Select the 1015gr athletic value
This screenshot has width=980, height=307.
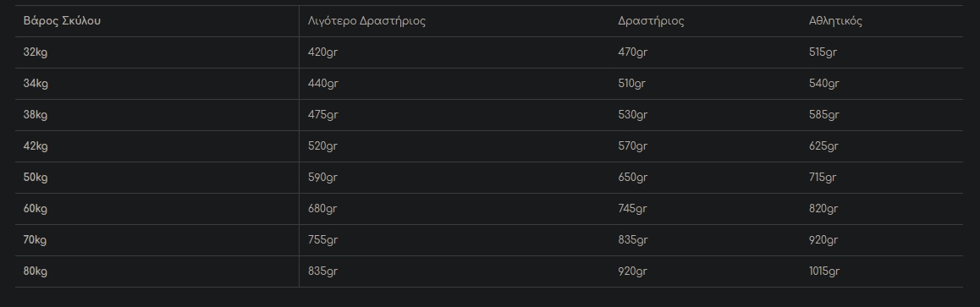click(824, 271)
